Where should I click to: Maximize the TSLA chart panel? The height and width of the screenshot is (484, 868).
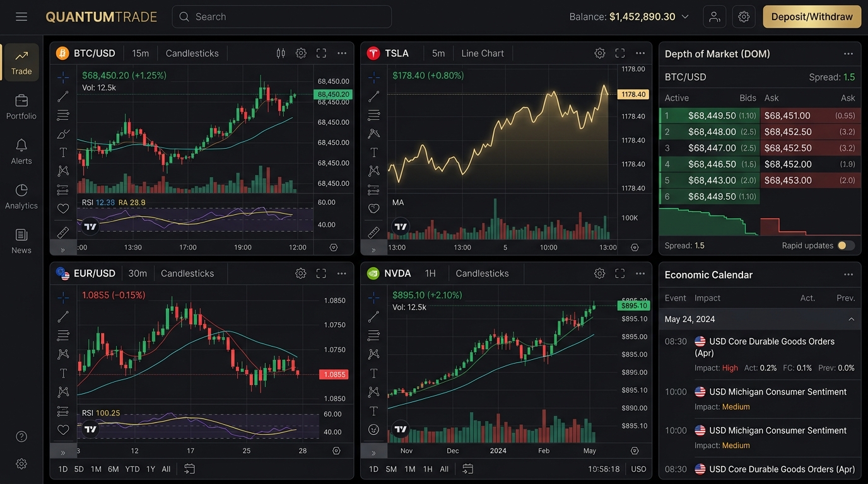coord(620,54)
